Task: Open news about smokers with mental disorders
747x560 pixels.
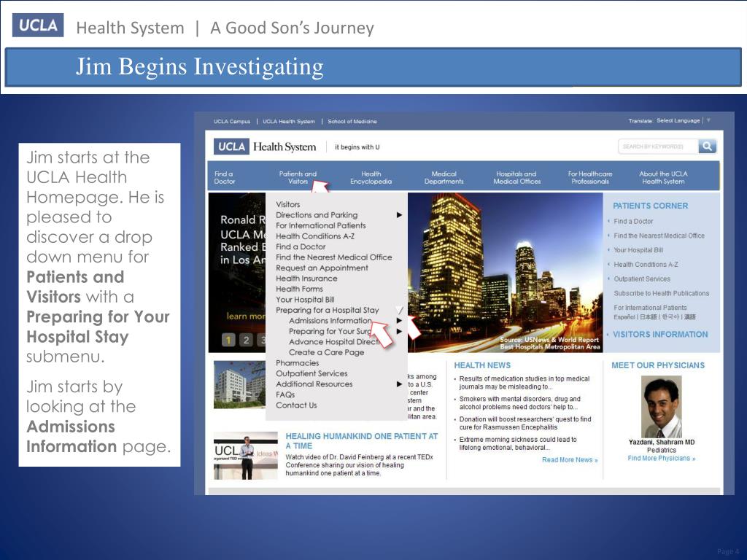Action: (519, 402)
